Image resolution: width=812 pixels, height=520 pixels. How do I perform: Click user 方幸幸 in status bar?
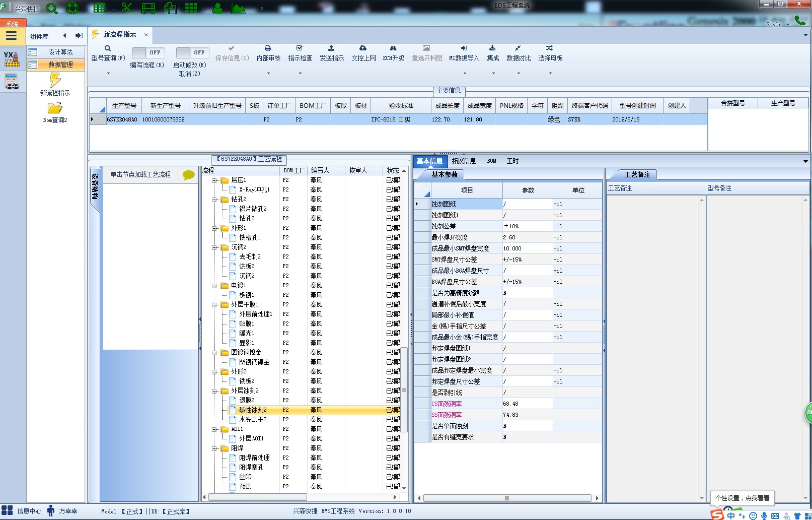pos(62,511)
